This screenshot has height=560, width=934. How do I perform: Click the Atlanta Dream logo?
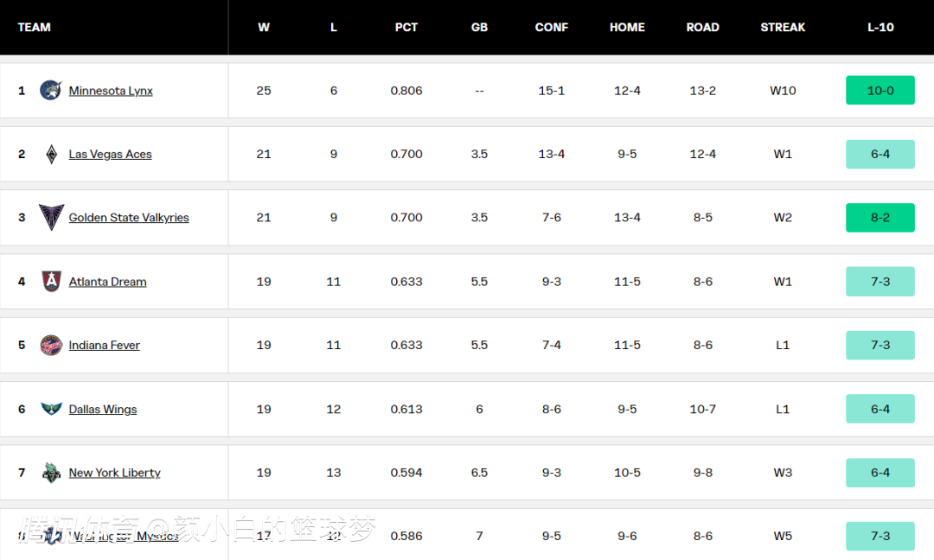pyautogui.click(x=51, y=281)
